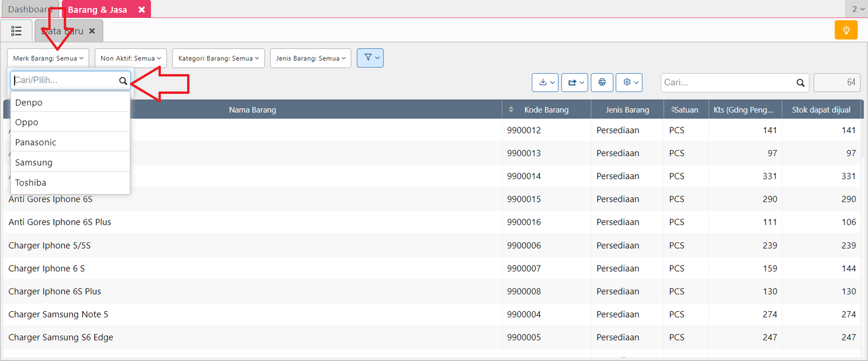Close the Barang & Jasa tab
This screenshot has width=868, height=361.
coord(142,10)
